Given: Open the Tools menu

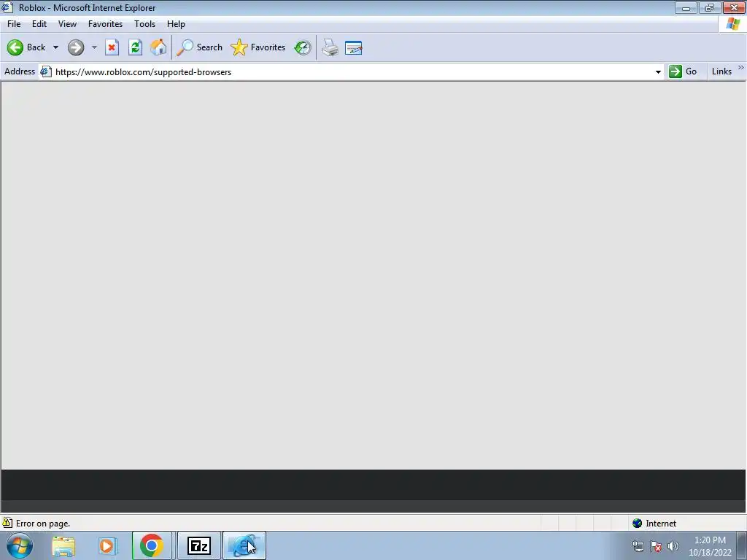Looking at the screenshot, I should click(145, 24).
